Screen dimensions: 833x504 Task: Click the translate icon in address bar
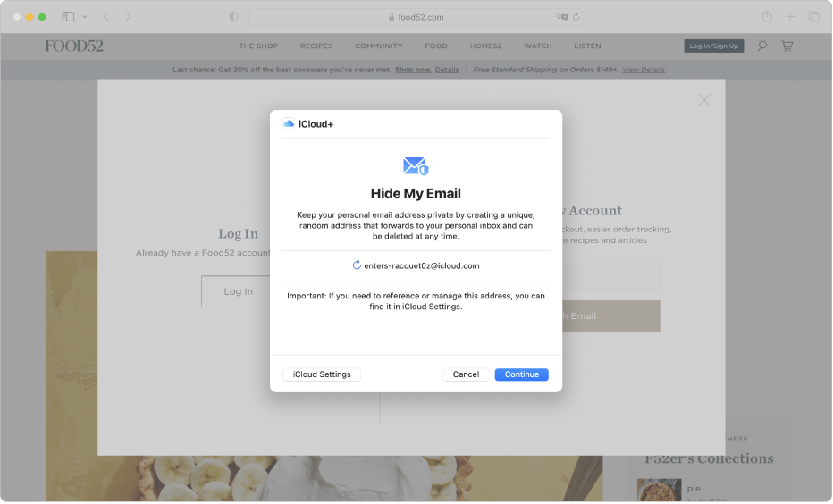(x=562, y=17)
